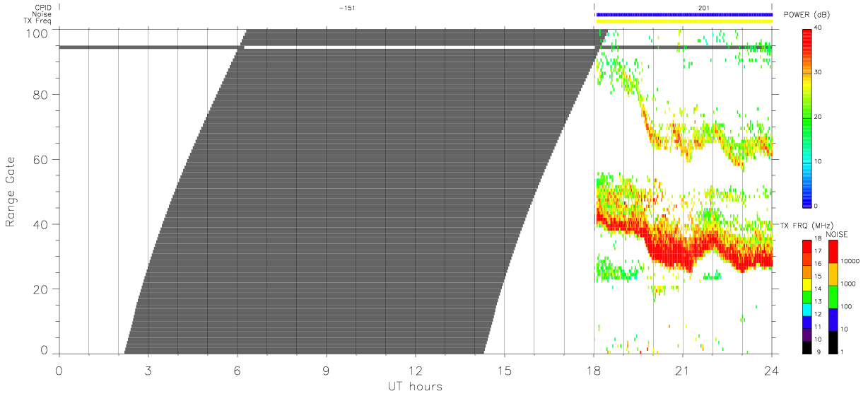Click the 12 tick label on UT hours axis
The width and height of the screenshot is (868, 401).
415,370
